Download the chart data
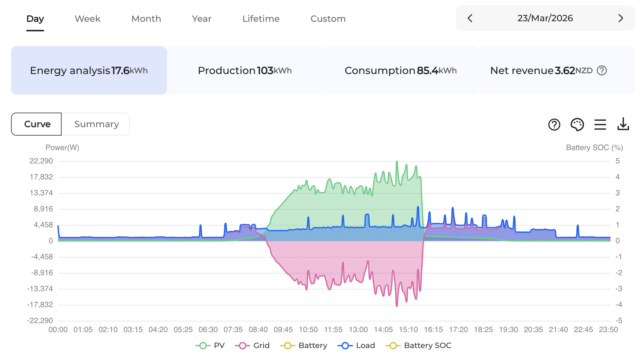Screen dimensions: 640x364 [x=623, y=125]
